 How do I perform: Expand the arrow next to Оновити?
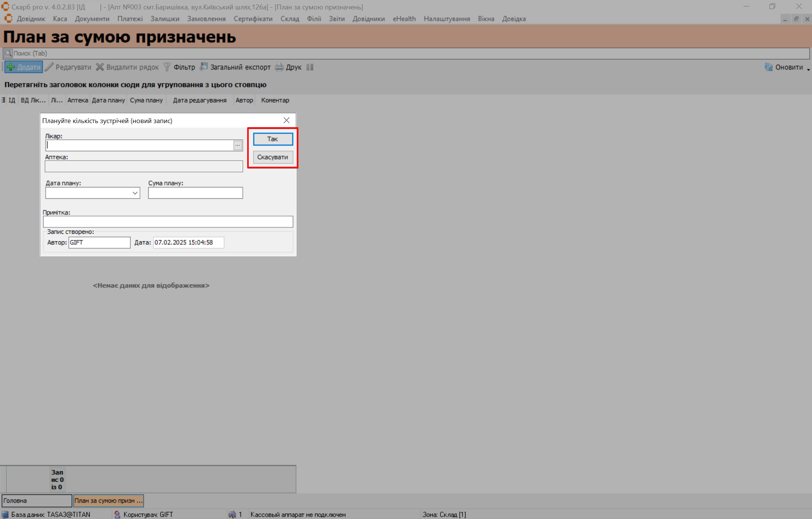point(808,69)
